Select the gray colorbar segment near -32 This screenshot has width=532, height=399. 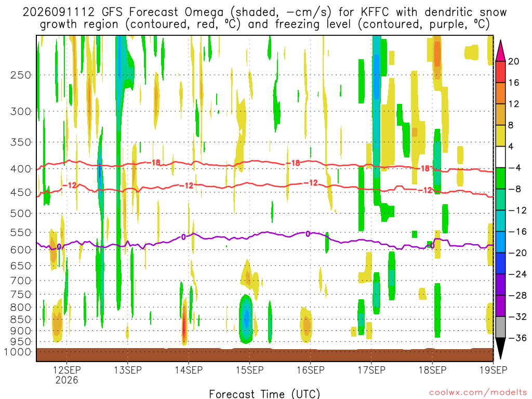coord(500,327)
